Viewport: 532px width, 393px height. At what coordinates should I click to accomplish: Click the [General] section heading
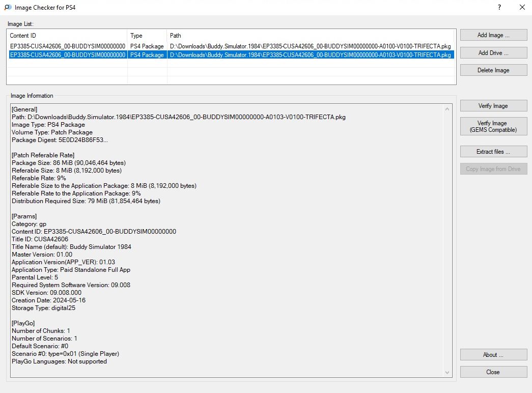[x=24, y=109]
